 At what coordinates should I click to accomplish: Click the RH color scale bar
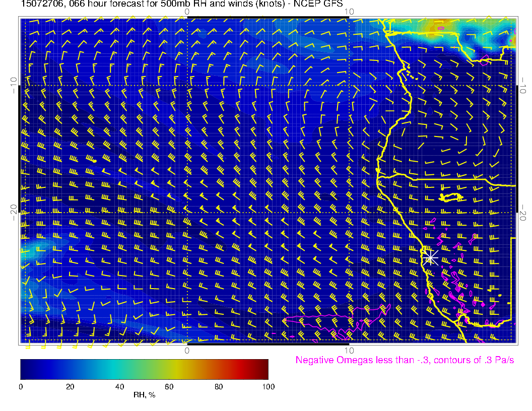[144, 369]
